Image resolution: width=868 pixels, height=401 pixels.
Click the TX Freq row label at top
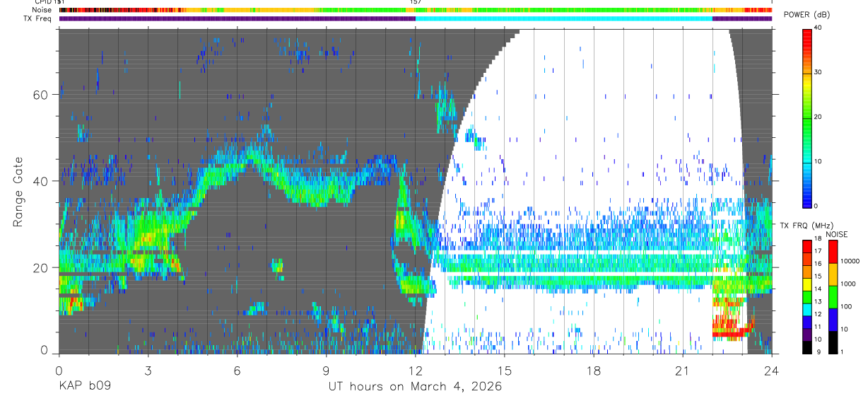38,18
